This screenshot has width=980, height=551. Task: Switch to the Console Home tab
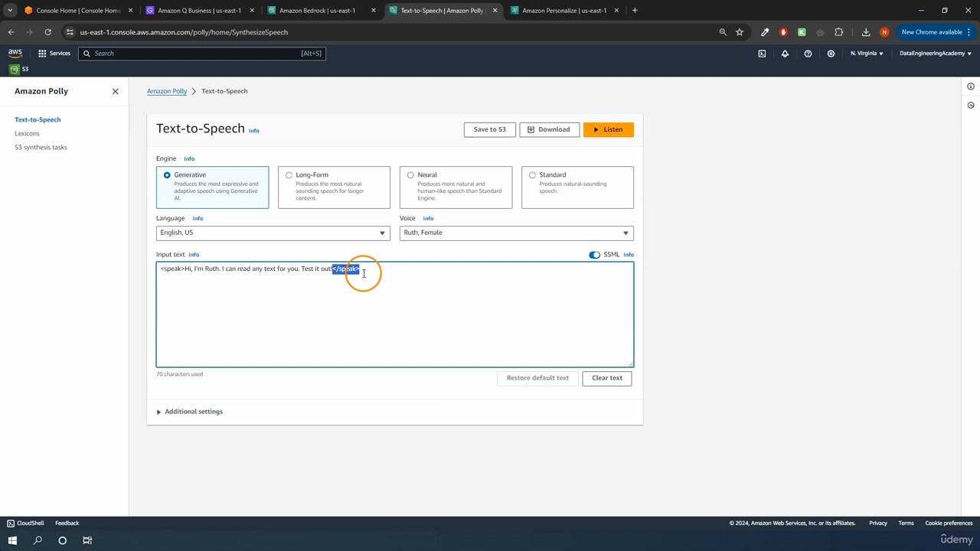pyautogui.click(x=78, y=11)
